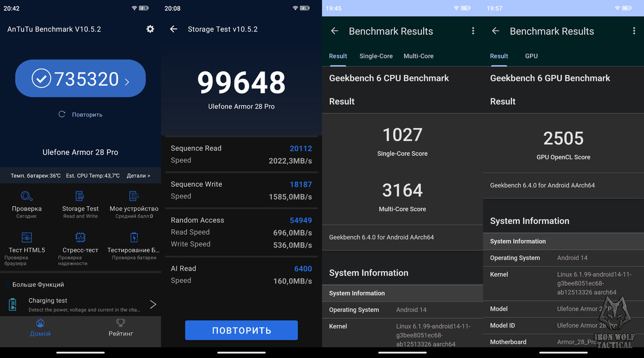Select the Random Write Speed 536,0MB/s
Screen dimensions: 644x358
pos(292,245)
